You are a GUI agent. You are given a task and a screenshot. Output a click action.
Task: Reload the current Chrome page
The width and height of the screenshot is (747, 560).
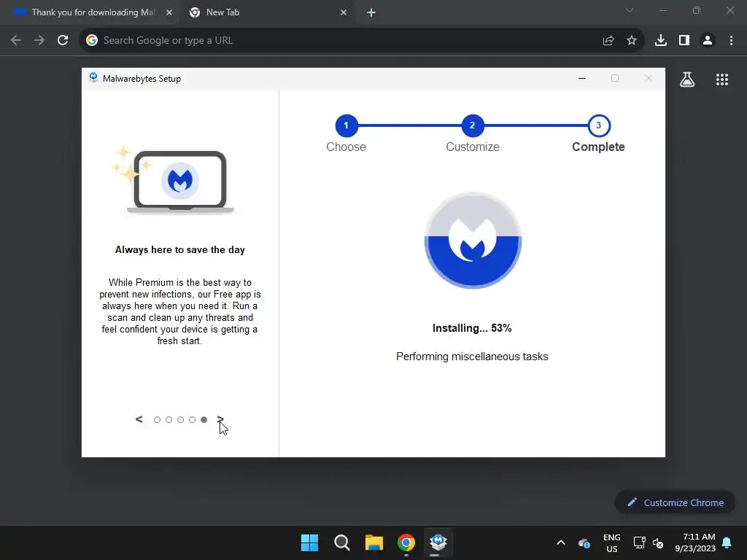tap(63, 41)
